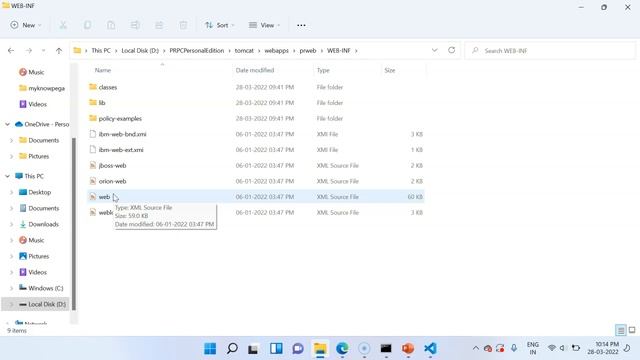Screen dimensions: 640x360
Task: Sort by Size column header
Action: [x=390, y=70]
